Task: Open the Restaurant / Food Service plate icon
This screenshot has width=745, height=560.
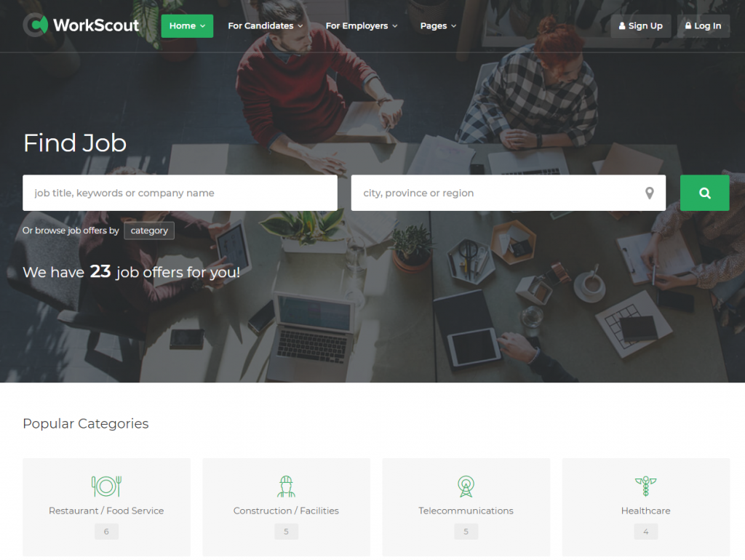Action: 106,486
